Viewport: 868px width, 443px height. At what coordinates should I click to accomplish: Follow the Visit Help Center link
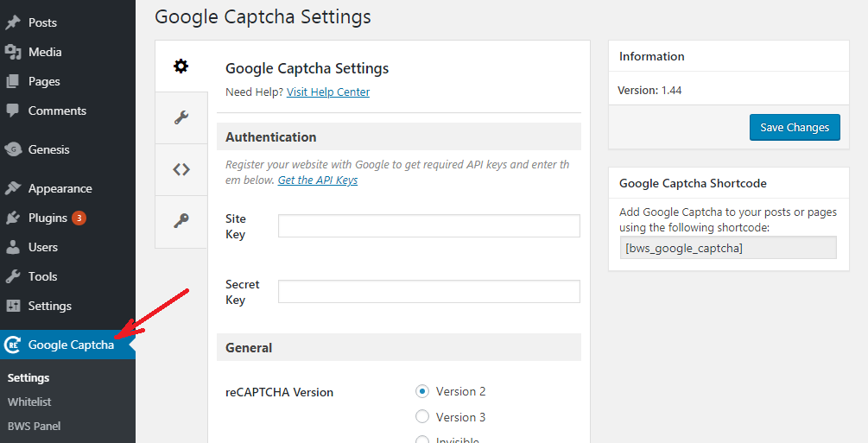(327, 92)
